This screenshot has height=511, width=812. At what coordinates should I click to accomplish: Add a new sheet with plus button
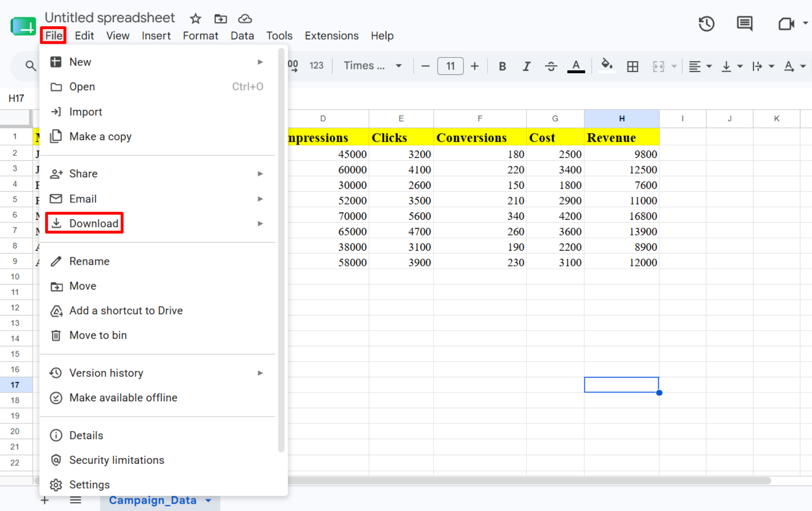[x=45, y=500]
